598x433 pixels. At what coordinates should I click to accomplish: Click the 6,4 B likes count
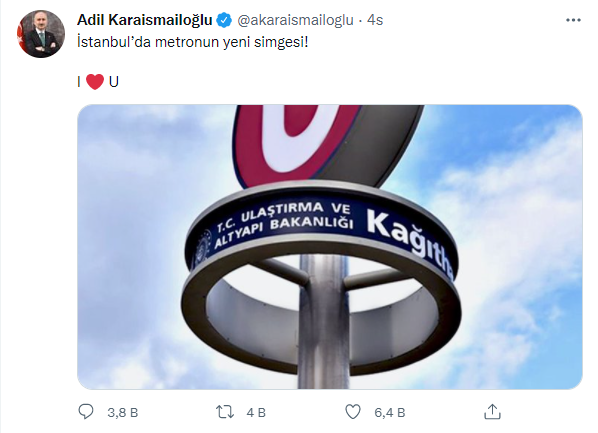389,412
